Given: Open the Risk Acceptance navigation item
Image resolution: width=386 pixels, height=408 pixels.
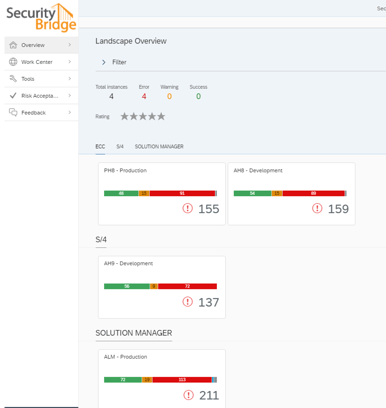Looking at the screenshot, I should pos(41,96).
